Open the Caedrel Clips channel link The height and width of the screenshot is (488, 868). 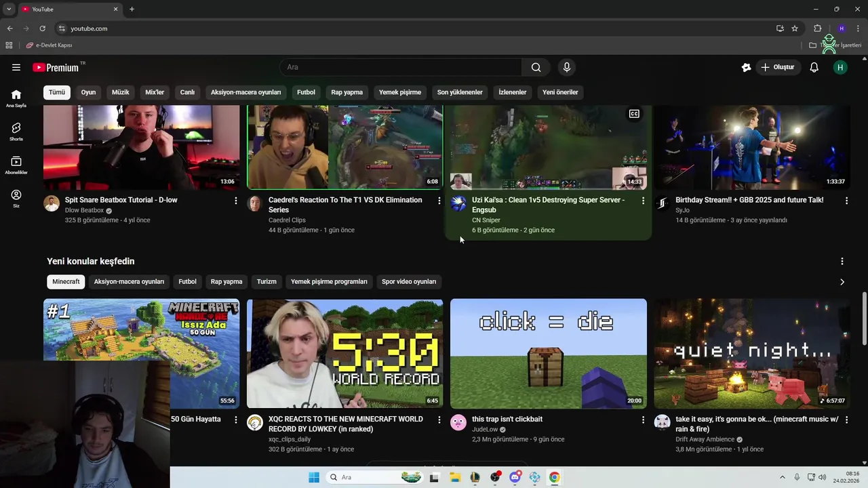(287, 220)
